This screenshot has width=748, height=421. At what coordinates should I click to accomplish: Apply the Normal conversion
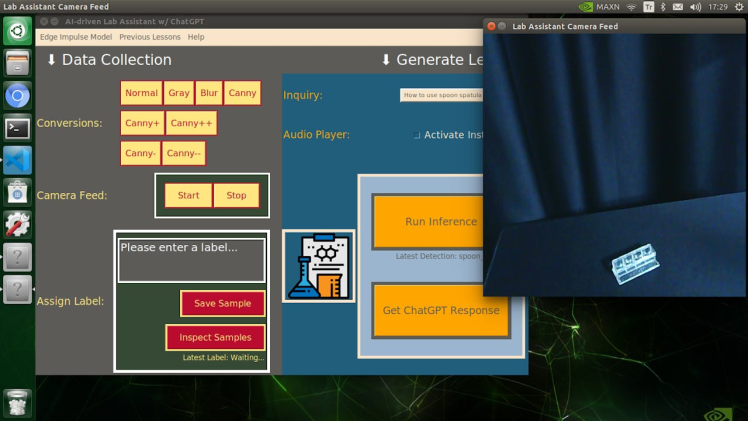tap(141, 93)
